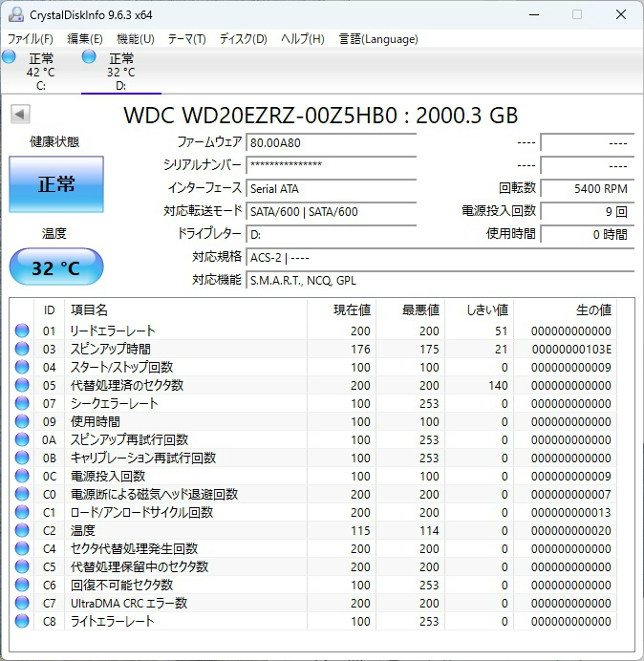Select the C: drive status circle icon

(9, 56)
